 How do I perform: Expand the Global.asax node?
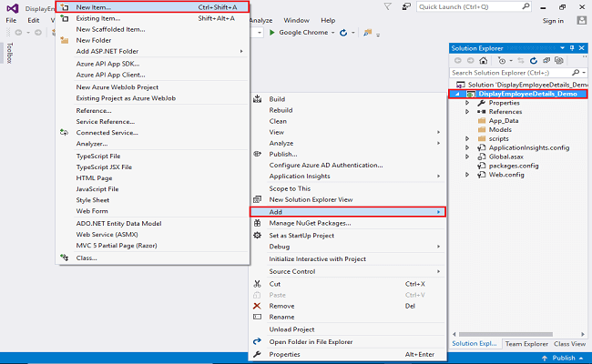pos(467,157)
